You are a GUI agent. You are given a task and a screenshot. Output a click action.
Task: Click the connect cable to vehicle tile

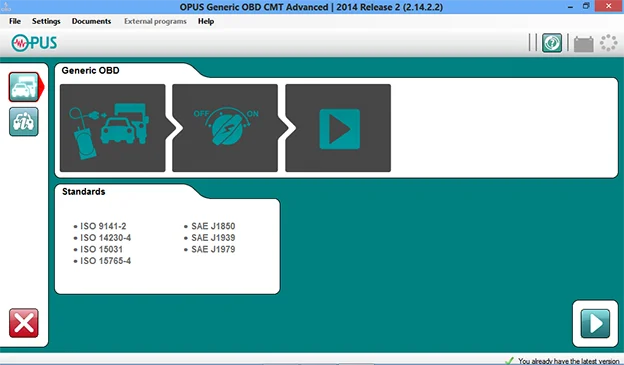click(113, 128)
